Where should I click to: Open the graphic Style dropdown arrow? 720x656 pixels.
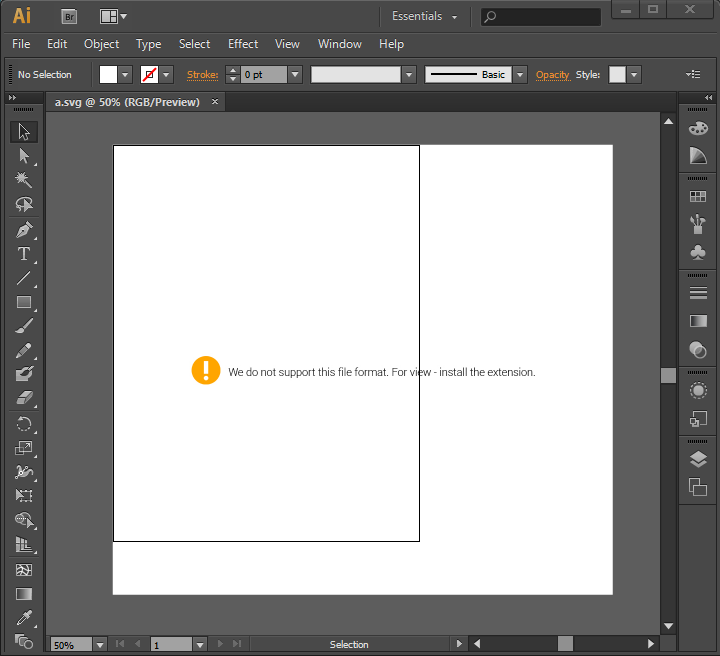click(634, 74)
